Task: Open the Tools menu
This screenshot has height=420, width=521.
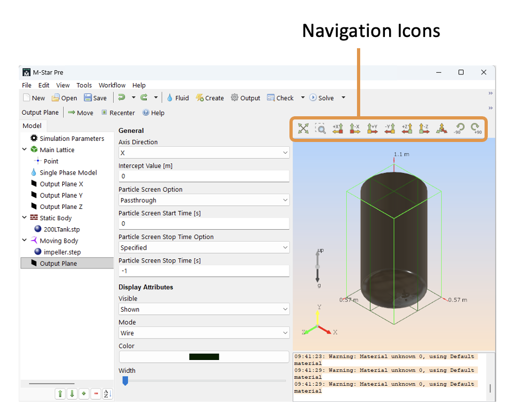Action: click(x=84, y=85)
